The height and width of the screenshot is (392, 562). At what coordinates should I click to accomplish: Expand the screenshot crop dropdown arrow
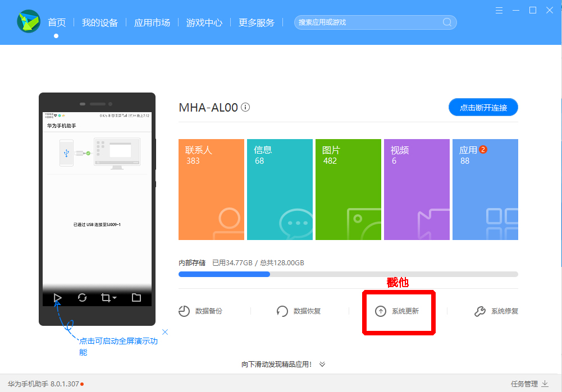115,298
